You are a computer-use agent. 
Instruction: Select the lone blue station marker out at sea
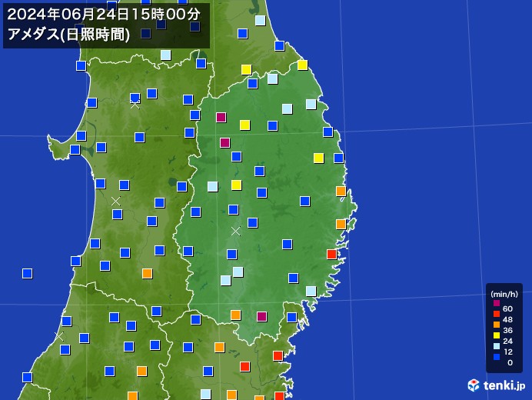point(28,273)
